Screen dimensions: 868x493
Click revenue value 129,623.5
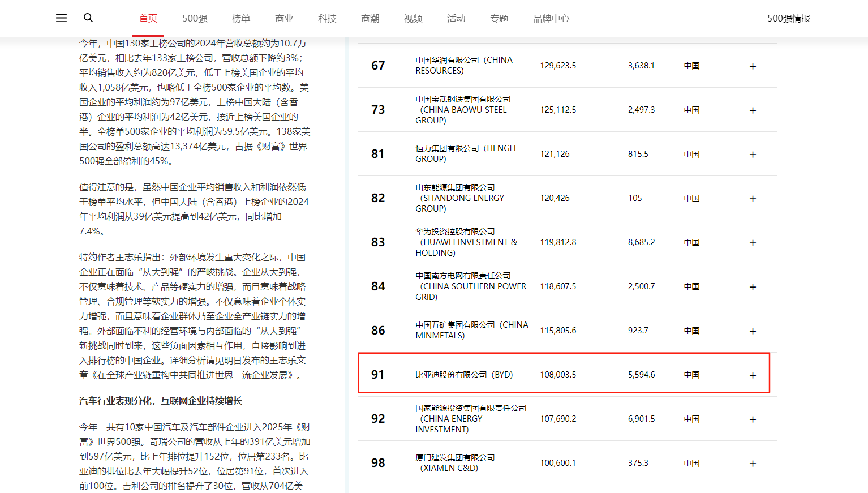pyautogui.click(x=558, y=66)
